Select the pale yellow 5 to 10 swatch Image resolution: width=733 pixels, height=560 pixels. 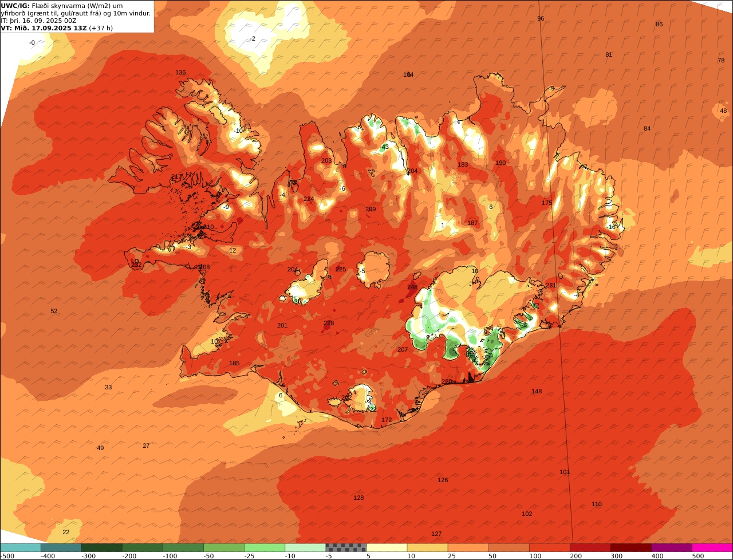387,547
